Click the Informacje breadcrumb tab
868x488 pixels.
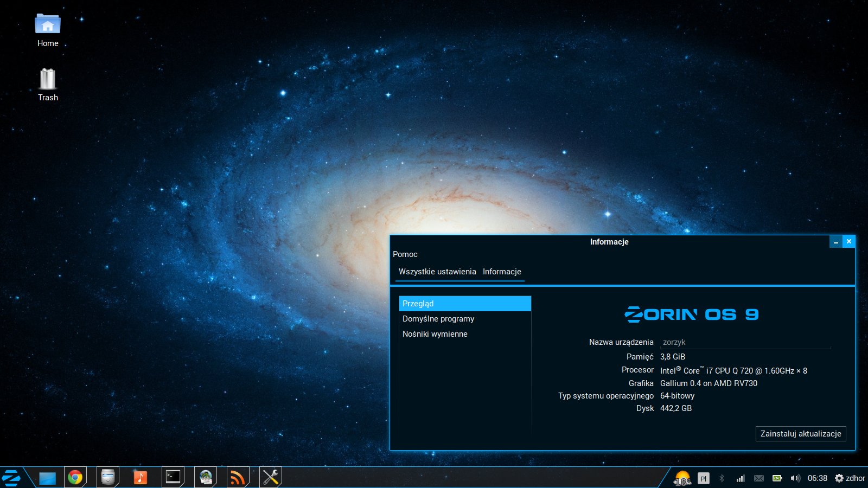(x=502, y=272)
